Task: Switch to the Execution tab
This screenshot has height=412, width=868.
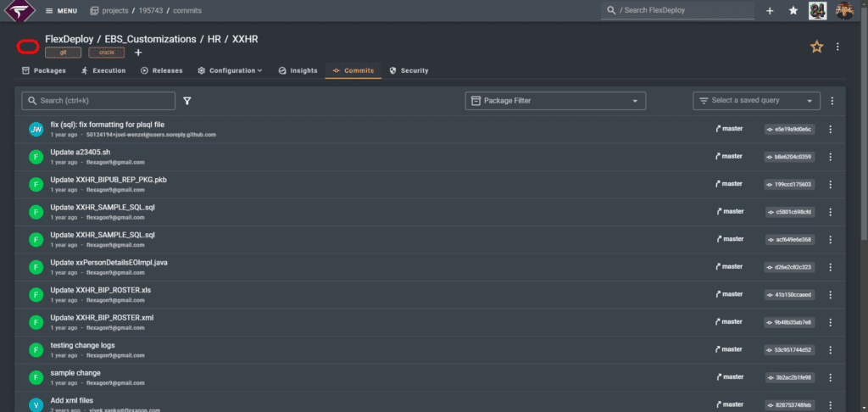Action: (x=103, y=71)
